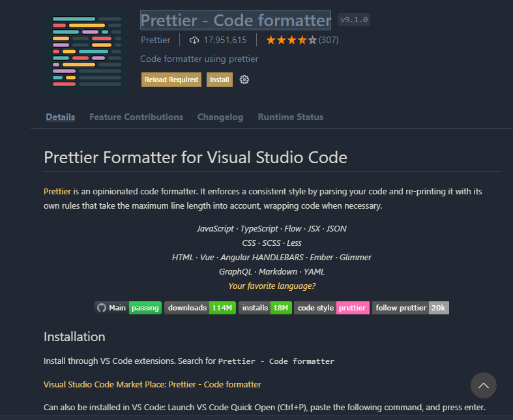The width and height of the screenshot is (513, 420).
Task: Click the scroll-to-top arrow button
Action: (483, 385)
